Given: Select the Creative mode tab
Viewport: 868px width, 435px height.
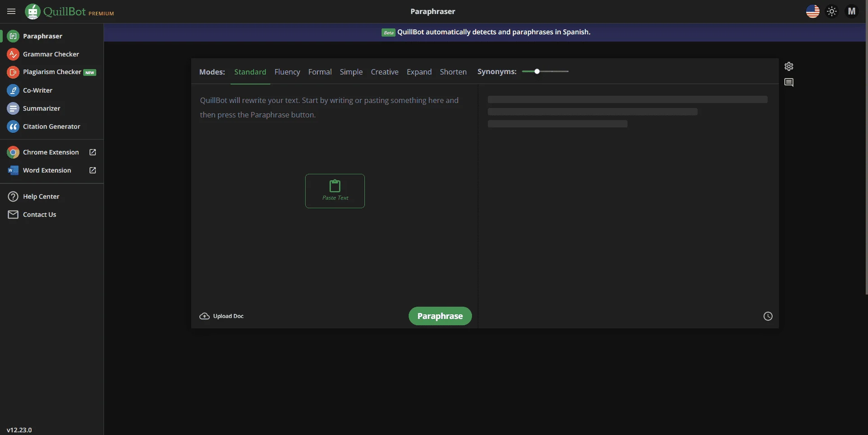Looking at the screenshot, I should pos(385,72).
